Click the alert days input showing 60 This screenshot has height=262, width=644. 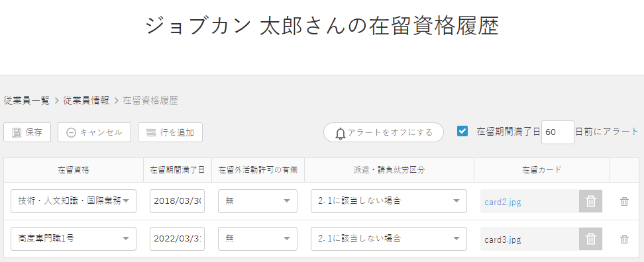pyautogui.click(x=558, y=132)
